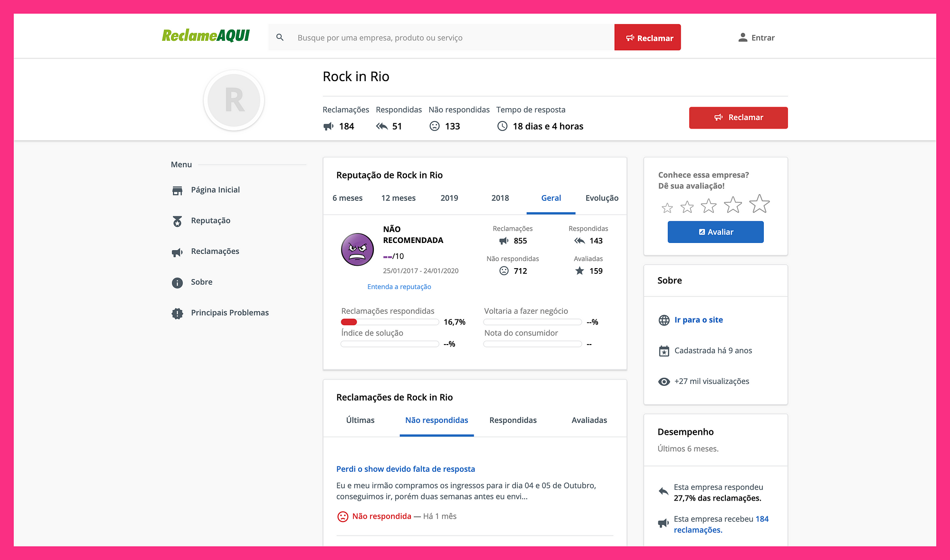Image resolution: width=950 pixels, height=560 pixels.
Task: Click the megaphone icon in Desempenho panel
Action: pyautogui.click(x=664, y=523)
